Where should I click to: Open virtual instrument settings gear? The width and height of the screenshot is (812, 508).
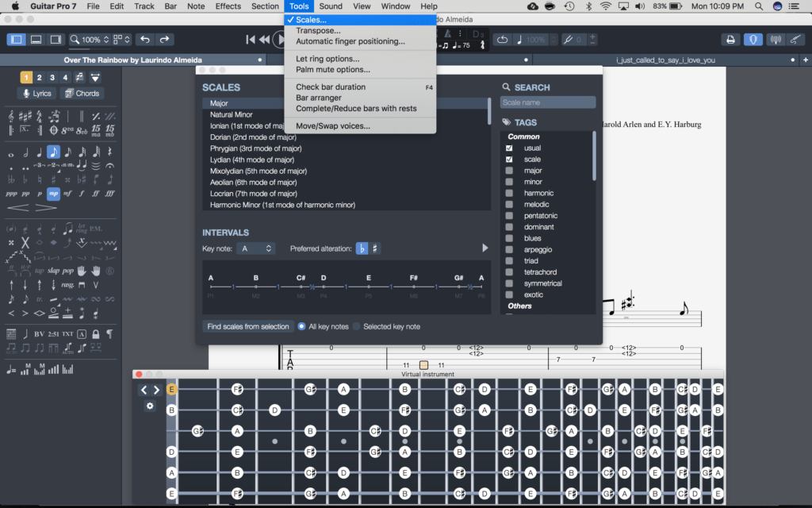pyautogui.click(x=150, y=406)
